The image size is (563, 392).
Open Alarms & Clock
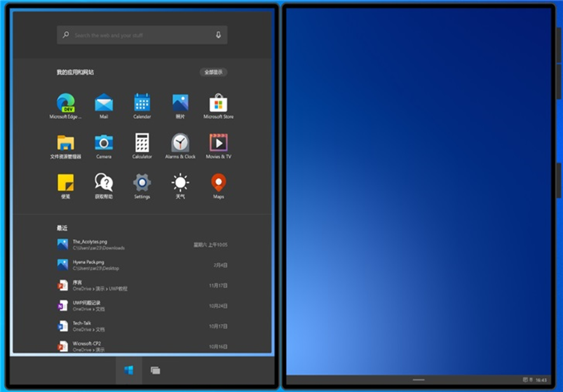(x=180, y=143)
